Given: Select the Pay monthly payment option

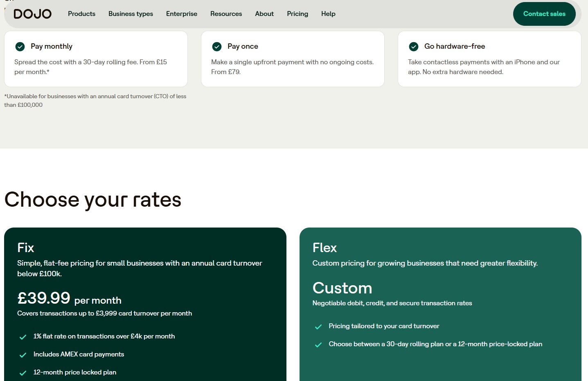Looking at the screenshot, I should point(96,59).
